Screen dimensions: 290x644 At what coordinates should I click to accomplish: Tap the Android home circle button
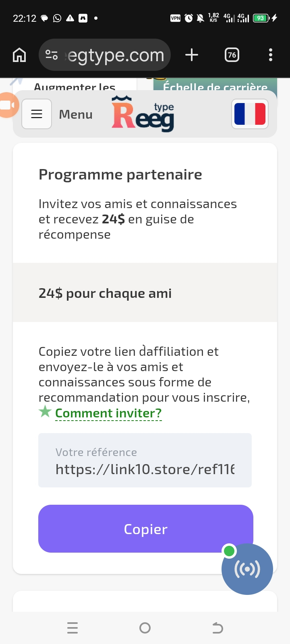145,628
